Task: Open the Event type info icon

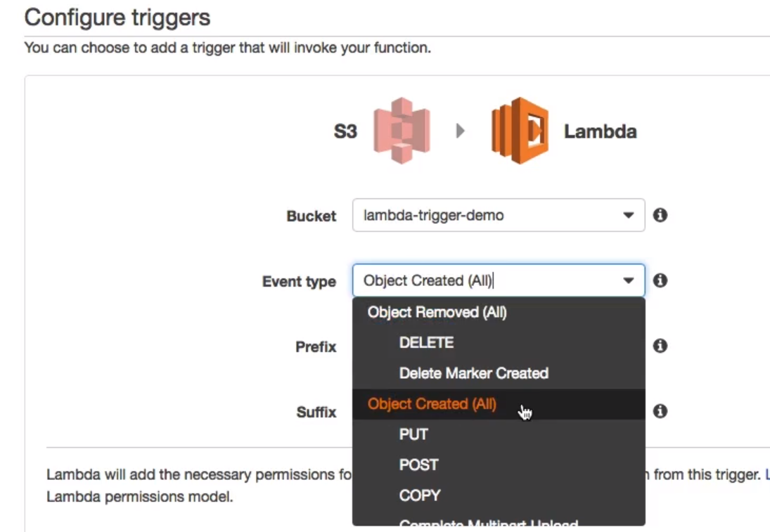Action: (660, 280)
